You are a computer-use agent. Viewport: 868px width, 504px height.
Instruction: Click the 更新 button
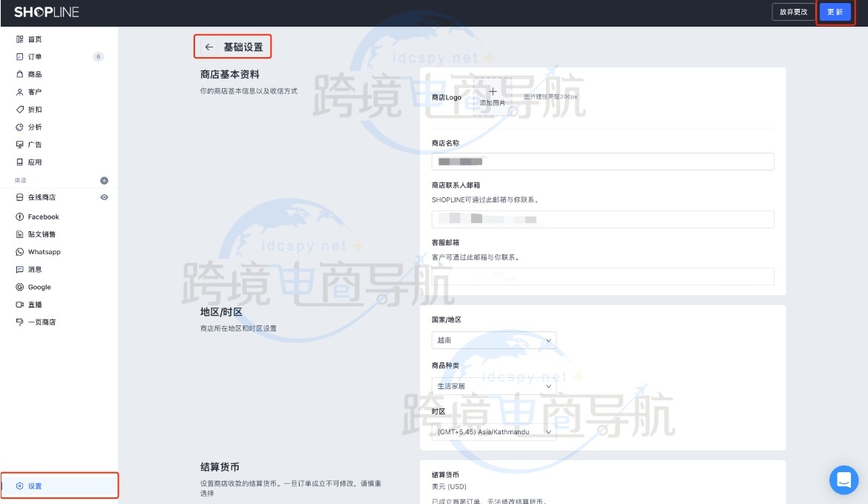(x=835, y=12)
